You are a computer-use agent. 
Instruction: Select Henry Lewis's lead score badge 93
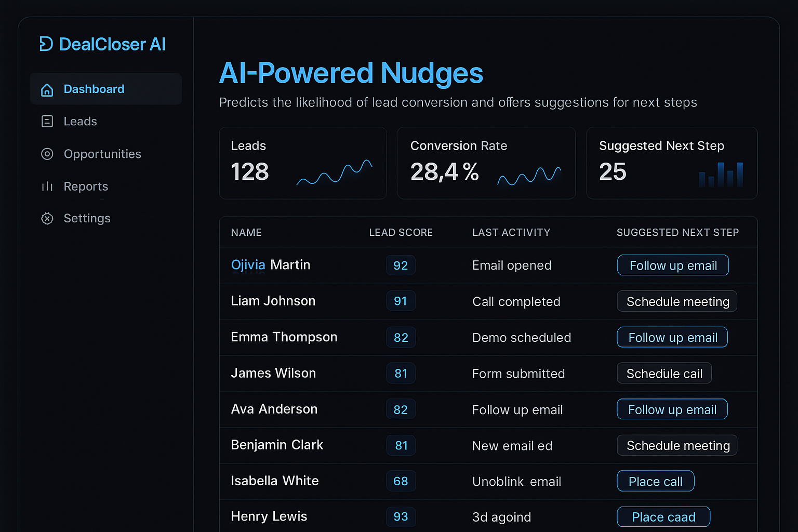pyautogui.click(x=401, y=516)
